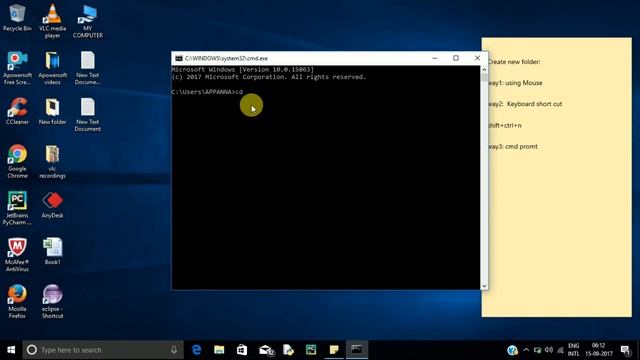Click the 'way2: Keyboard short cut' note line
This screenshot has width=640, height=360.
[x=525, y=104]
